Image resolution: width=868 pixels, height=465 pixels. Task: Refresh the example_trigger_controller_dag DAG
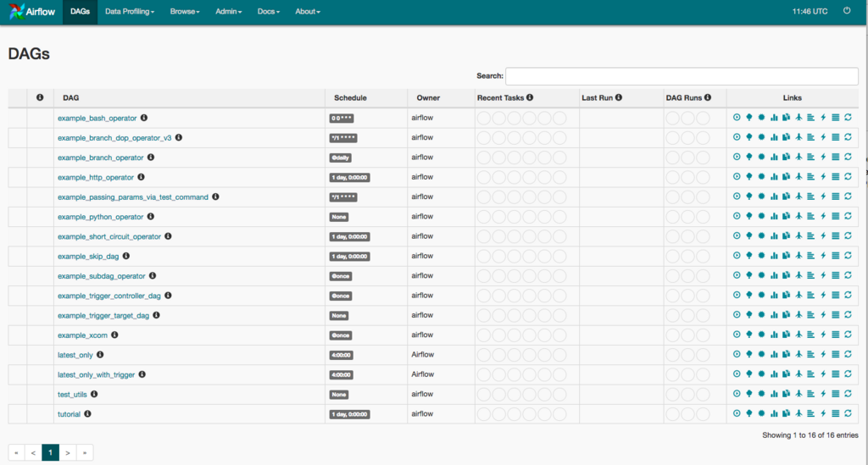tap(848, 296)
